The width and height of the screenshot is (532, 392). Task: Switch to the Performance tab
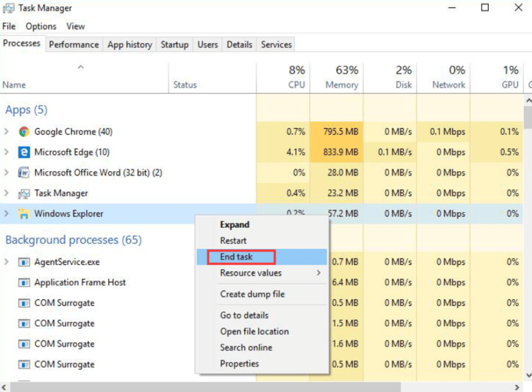[x=74, y=44]
